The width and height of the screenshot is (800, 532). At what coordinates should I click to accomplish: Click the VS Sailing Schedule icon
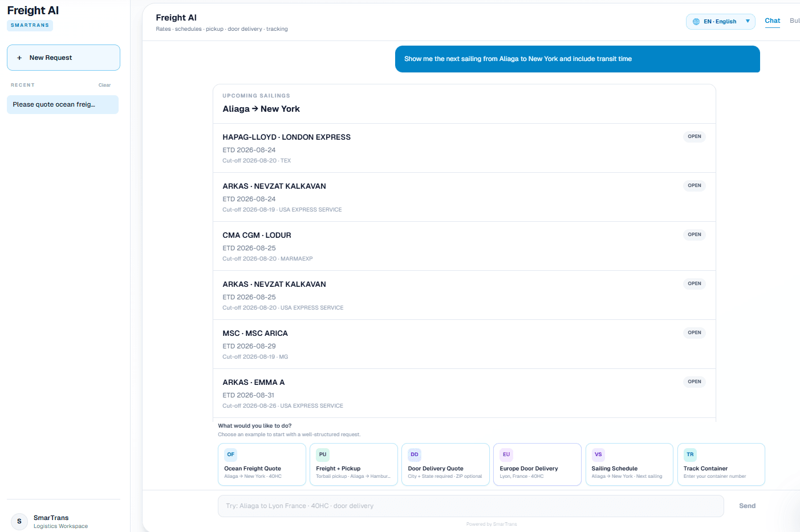click(598, 454)
